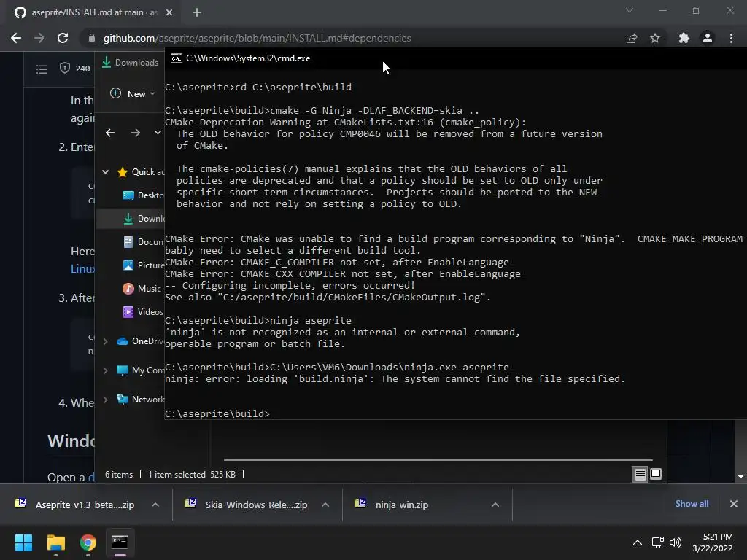Select the aseprite/INSTALL.md browser tab
This screenshot has height=560, width=747.
(x=93, y=12)
